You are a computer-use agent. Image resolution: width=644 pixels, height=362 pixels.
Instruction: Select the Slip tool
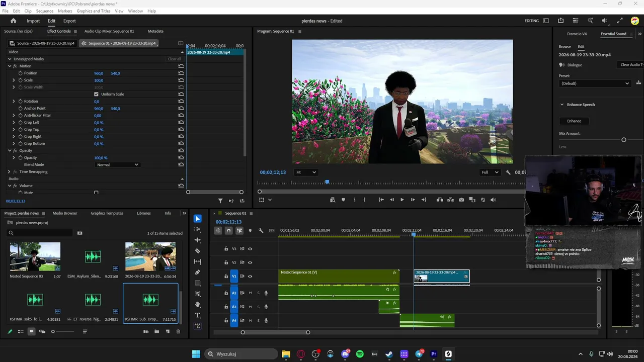(x=198, y=262)
